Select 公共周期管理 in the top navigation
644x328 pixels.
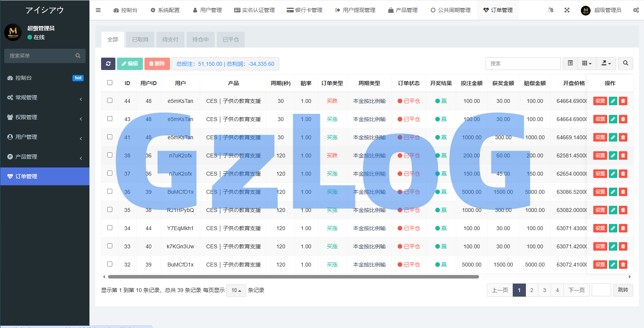pos(450,10)
